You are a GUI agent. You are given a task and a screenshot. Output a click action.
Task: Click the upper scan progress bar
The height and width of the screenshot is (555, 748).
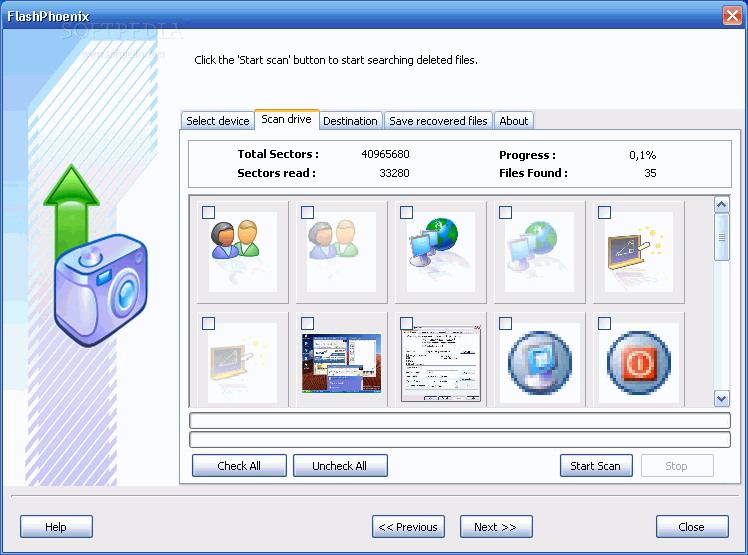(460, 420)
